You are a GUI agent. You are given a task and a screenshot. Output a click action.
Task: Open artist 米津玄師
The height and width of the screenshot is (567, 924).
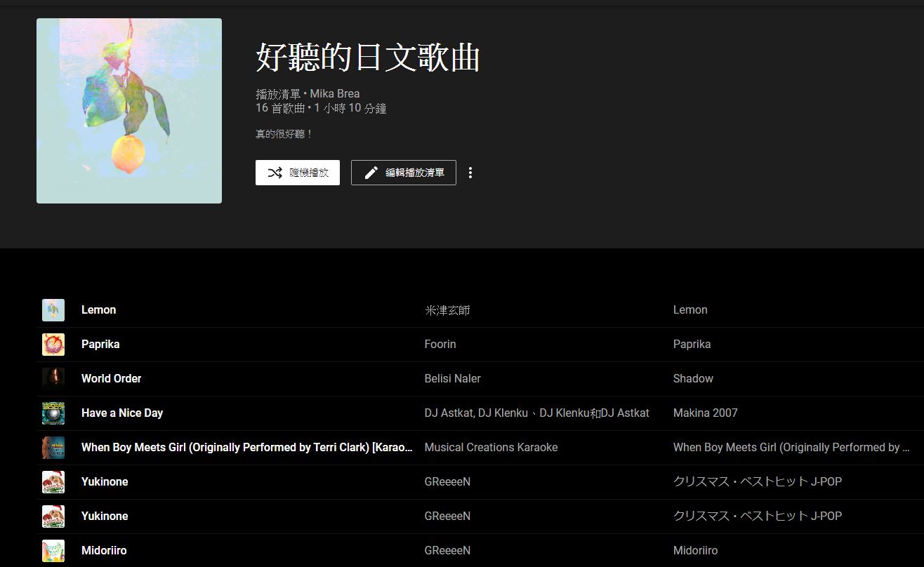coord(447,309)
